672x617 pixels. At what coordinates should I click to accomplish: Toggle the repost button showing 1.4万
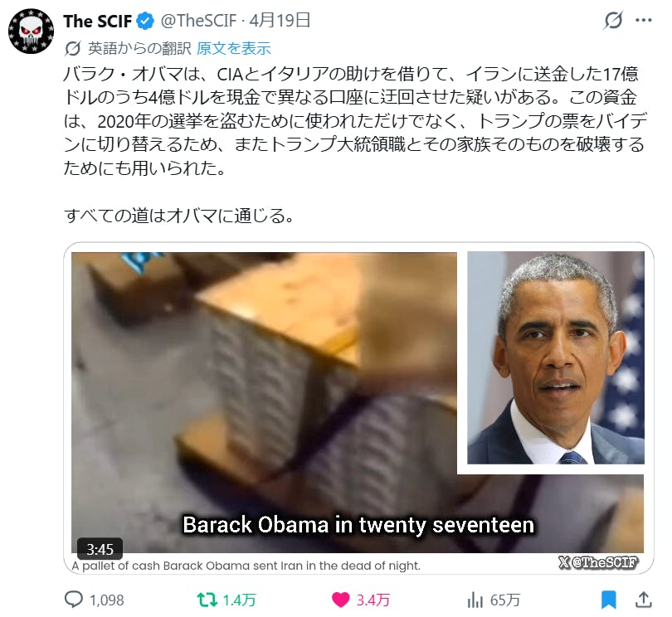click(x=207, y=600)
